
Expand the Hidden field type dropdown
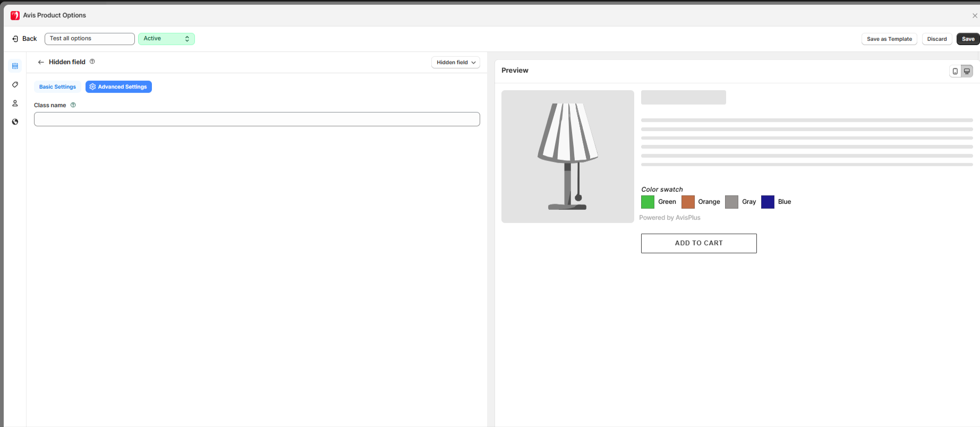tap(456, 63)
